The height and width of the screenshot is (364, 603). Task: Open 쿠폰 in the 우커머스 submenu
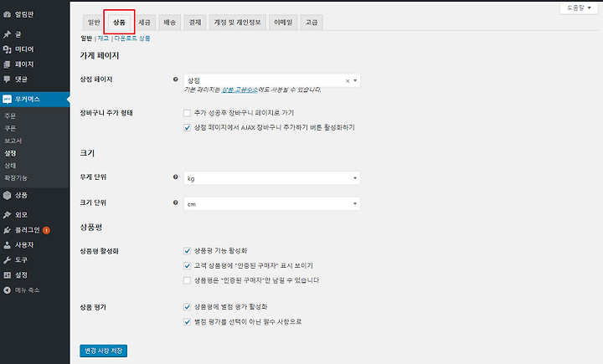10,128
